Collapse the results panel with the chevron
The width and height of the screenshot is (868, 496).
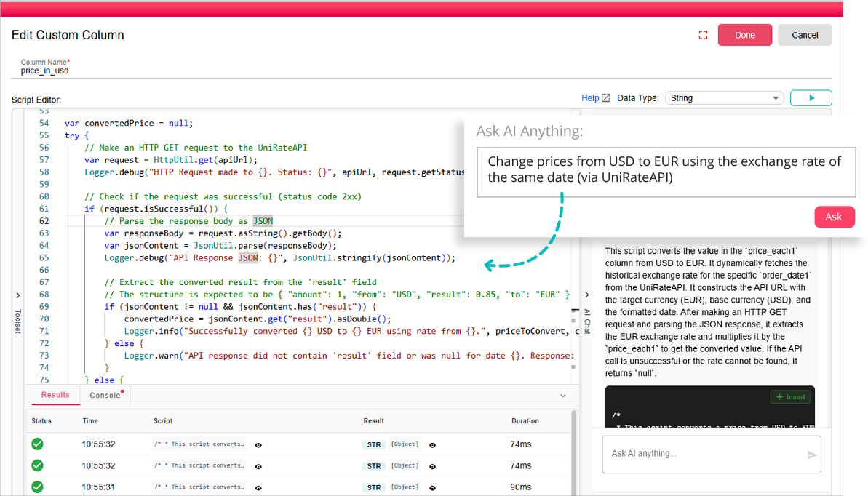click(563, 396)
